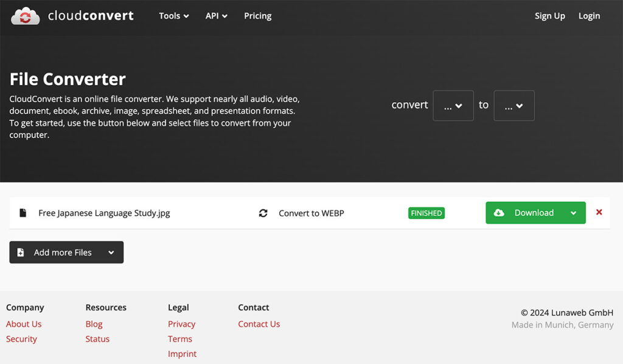Click the add-file icon on Add more Files

tap(21, 252)
